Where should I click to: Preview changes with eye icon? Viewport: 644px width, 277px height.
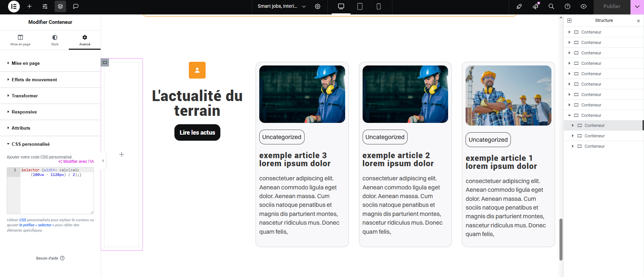coord(584,6)
